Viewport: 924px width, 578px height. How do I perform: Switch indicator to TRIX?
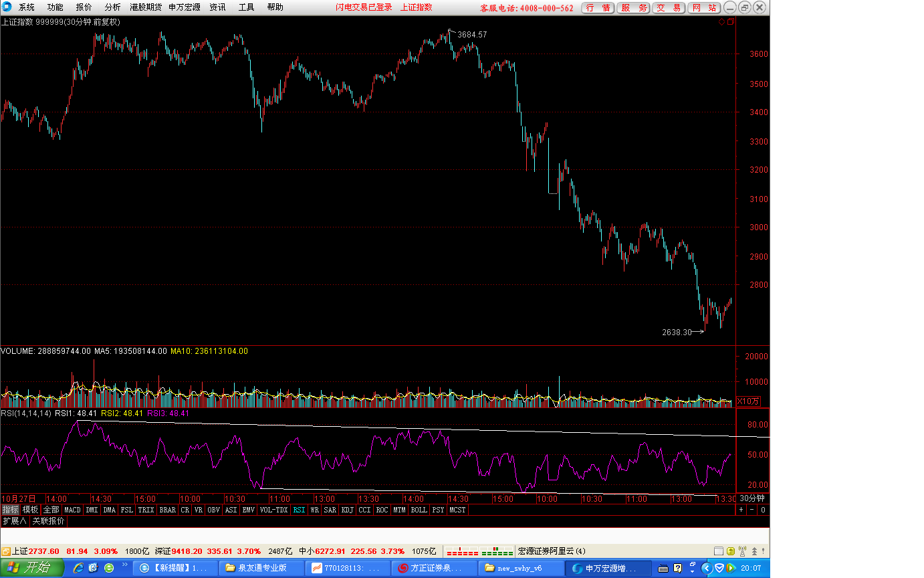point(146,510)
